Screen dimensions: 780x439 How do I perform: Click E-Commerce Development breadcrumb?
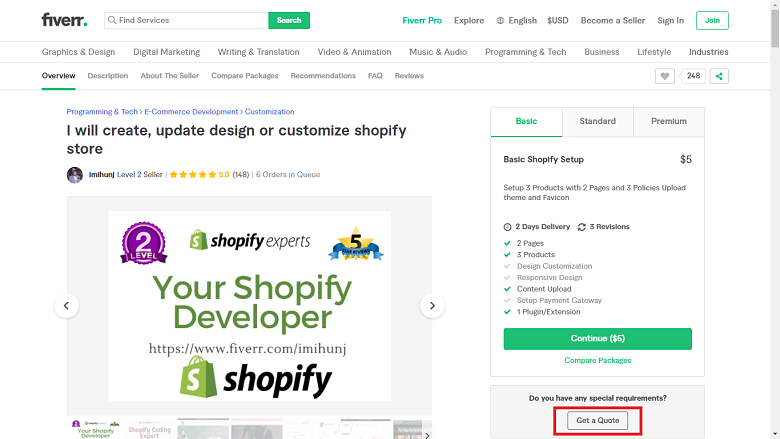tap(192, 112)
